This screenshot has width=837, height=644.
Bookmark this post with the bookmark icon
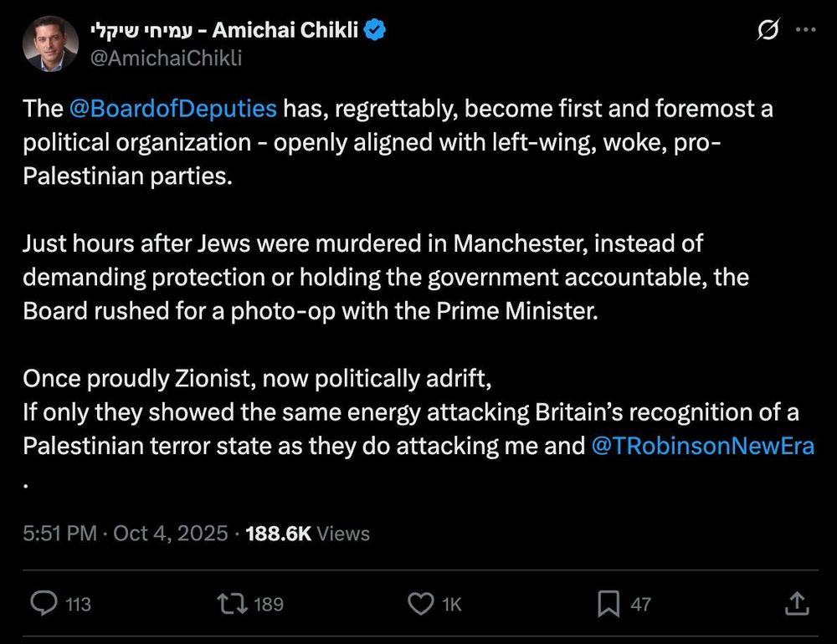tap(608, 603)
